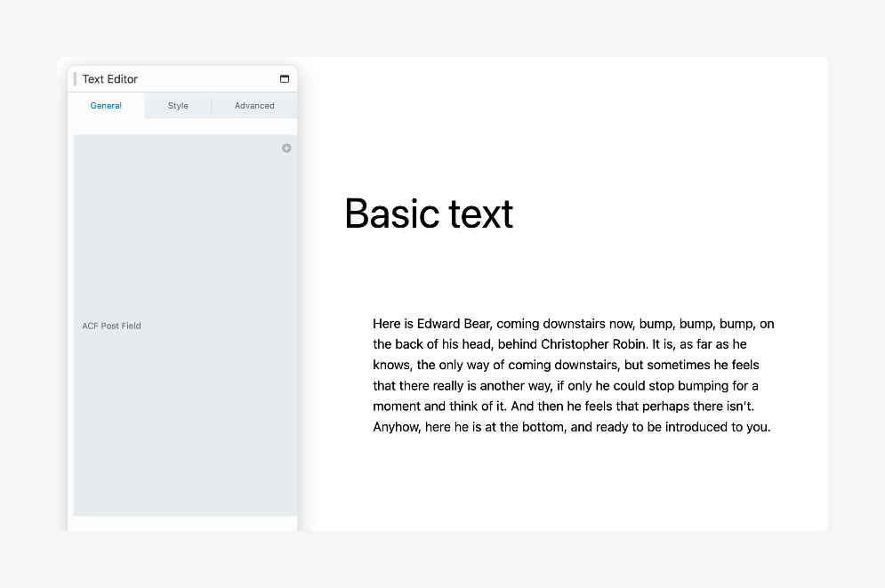
Task: Click the panel window toggle icon
Action: (285, 79)
